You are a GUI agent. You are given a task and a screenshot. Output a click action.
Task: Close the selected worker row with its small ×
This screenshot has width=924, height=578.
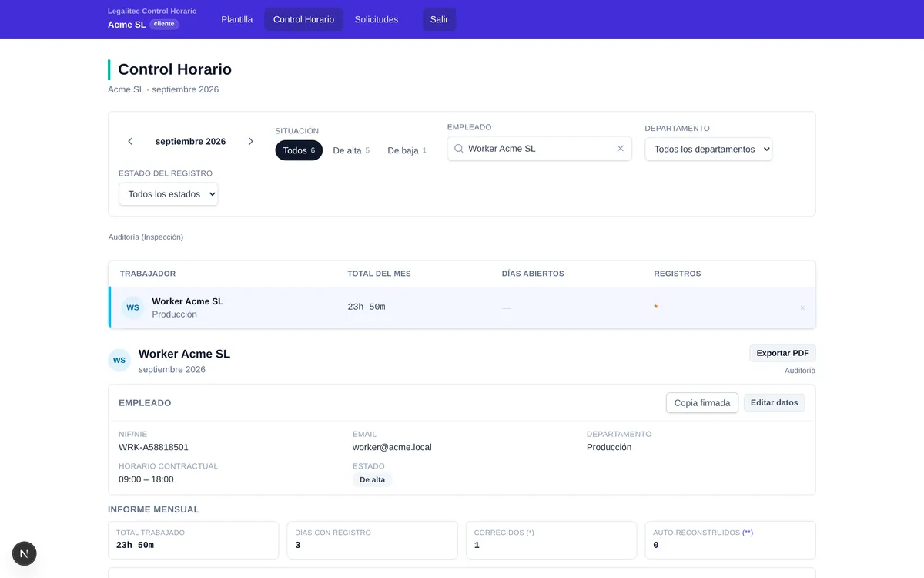click(x=802, y=308)
